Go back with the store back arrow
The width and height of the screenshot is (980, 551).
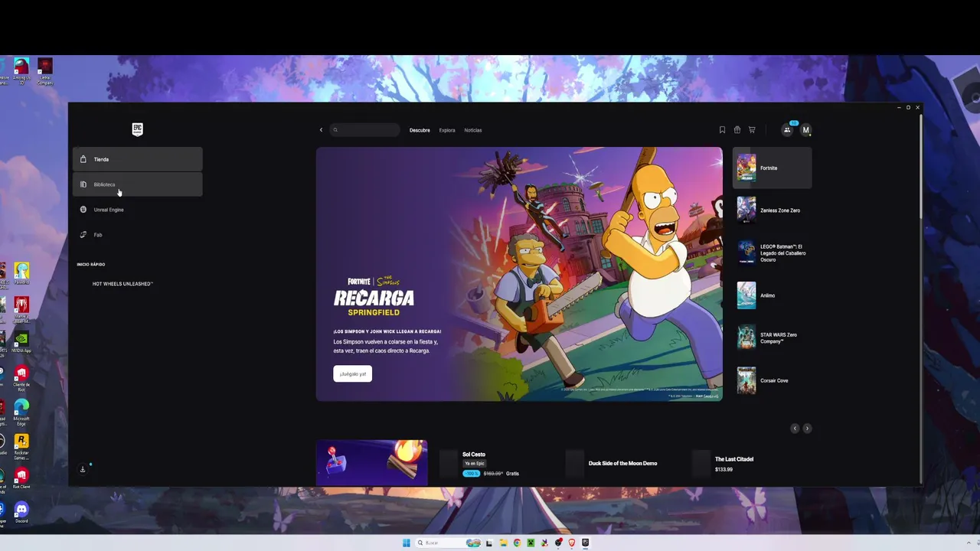point(321,130)
